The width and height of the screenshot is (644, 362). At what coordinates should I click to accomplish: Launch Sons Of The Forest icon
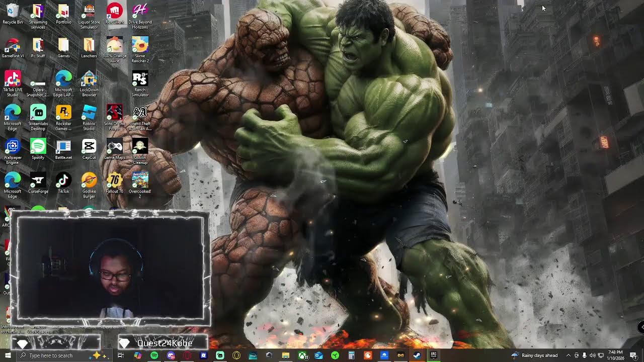(x=115, y=118)
